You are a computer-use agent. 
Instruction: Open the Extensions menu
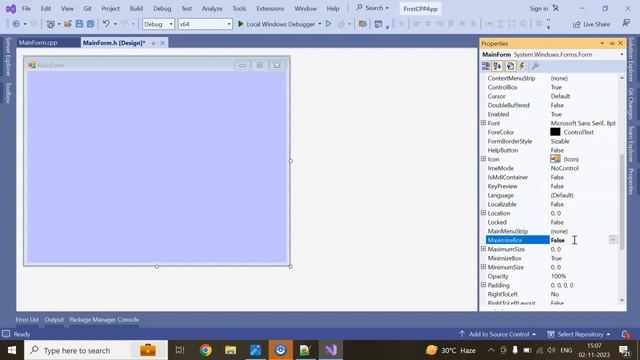click(x=270, y=9)
